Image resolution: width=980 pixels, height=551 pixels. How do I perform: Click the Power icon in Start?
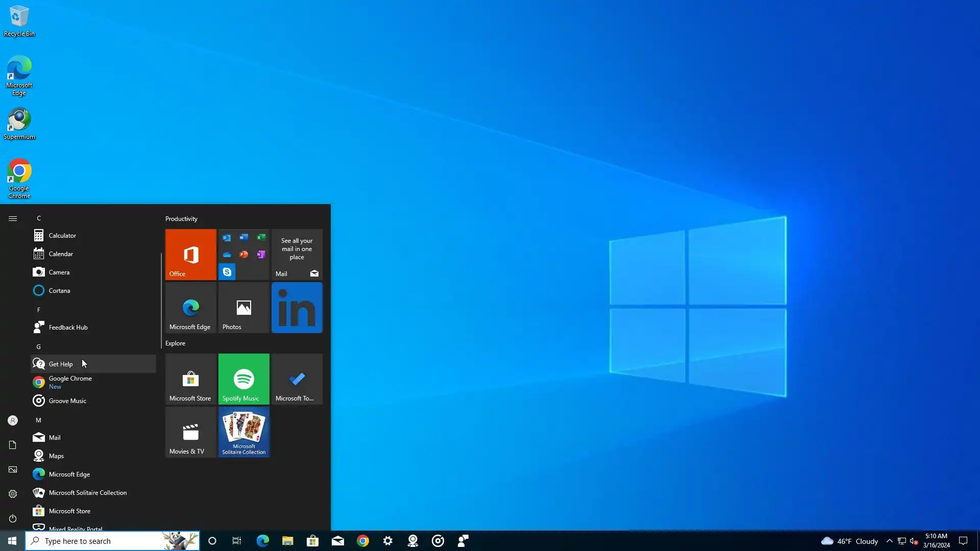coord(13,518)
